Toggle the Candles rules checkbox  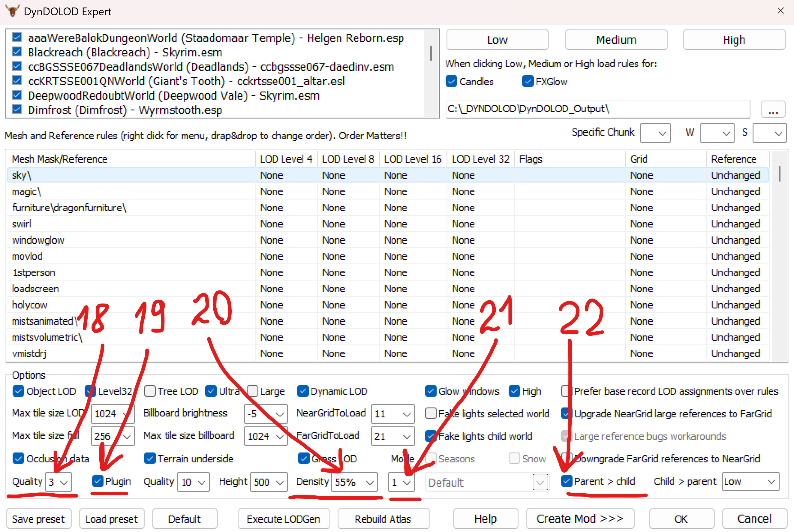point(451,81)
